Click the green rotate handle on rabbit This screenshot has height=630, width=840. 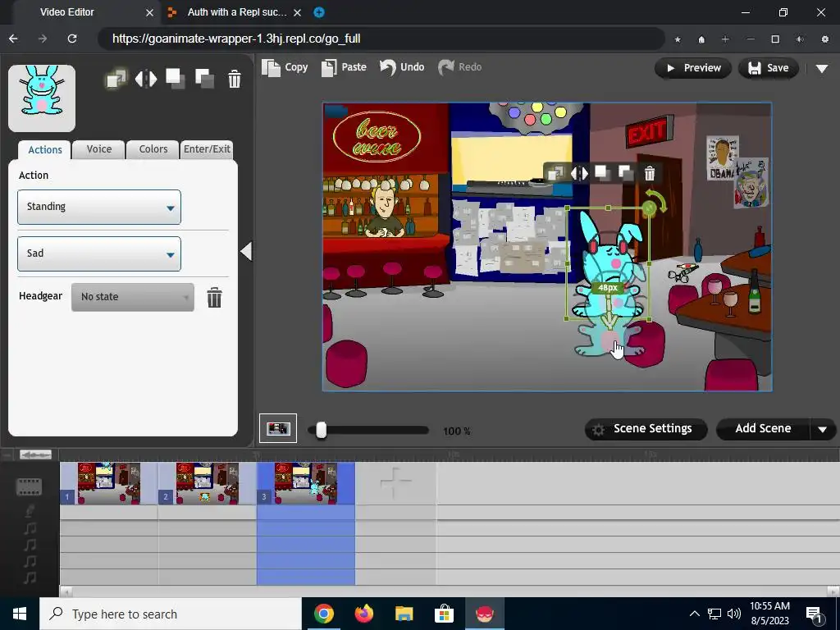(x=650, y=208)
